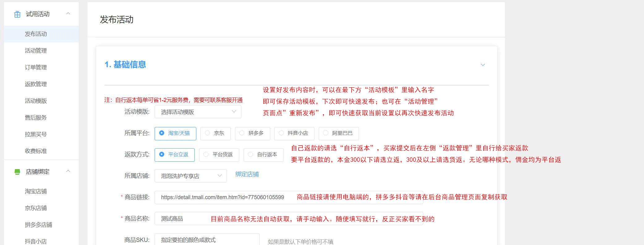This screenshot has width=644, height=245.
Task: Click the 商品SKU input field
Action: (x=207, y=240)
